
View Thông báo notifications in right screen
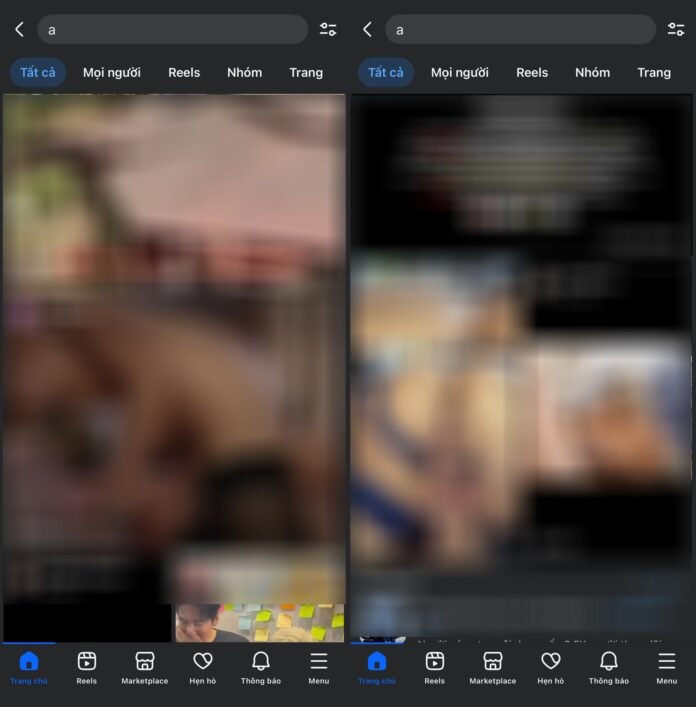click(x=609, y=667)
